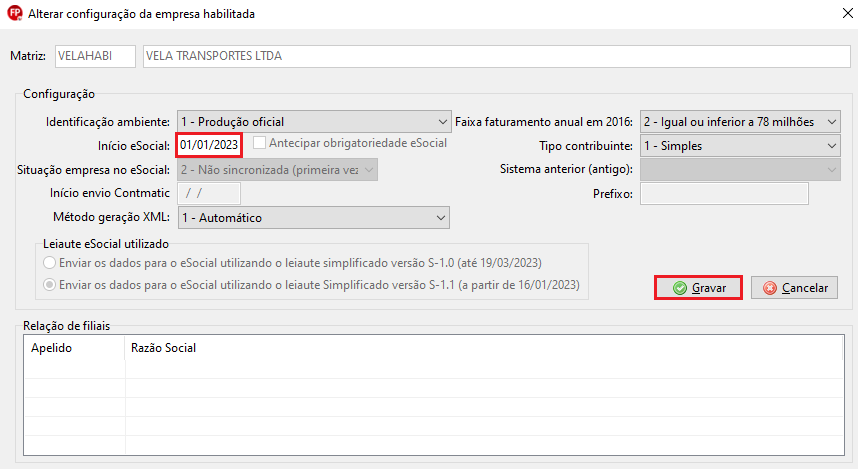
Task: Click the green checkmark icon on Gravar
Action: (x=680, y=288)
